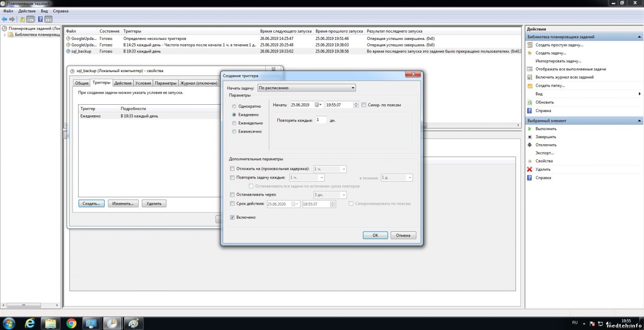
Task: Click the Завершить stop icon
Action: [x=530, y=137]
